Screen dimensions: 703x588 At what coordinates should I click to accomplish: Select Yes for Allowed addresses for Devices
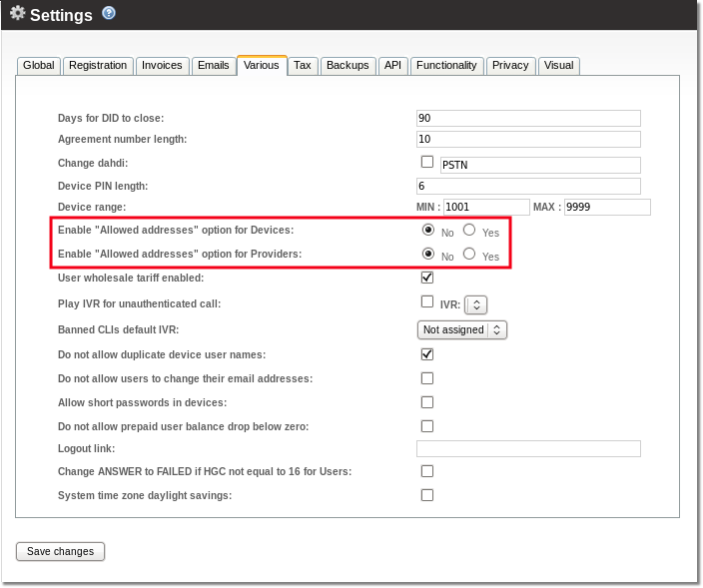point(469,231)
